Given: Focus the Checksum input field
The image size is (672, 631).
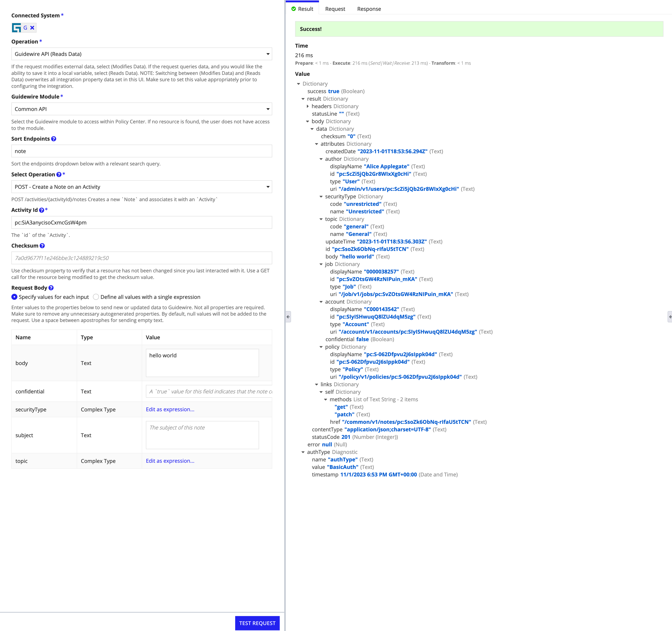Looking at the screenshot, I should (142, 258).
